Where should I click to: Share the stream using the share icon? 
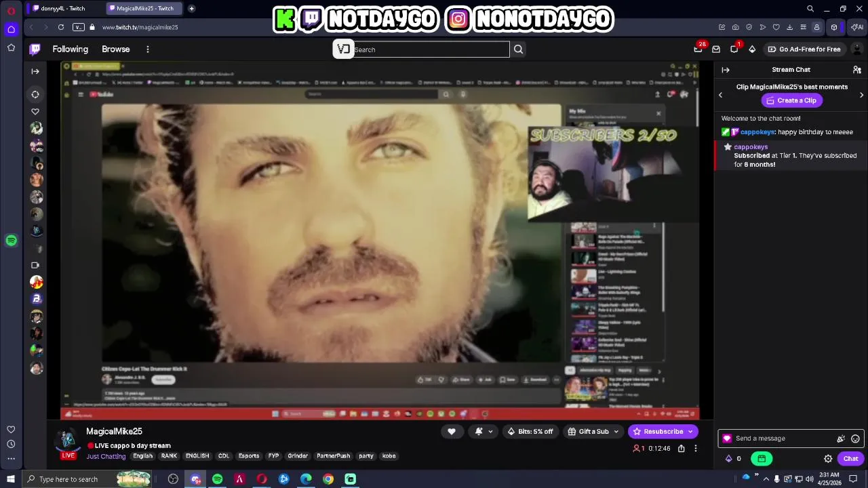click(x=682, y=448)
